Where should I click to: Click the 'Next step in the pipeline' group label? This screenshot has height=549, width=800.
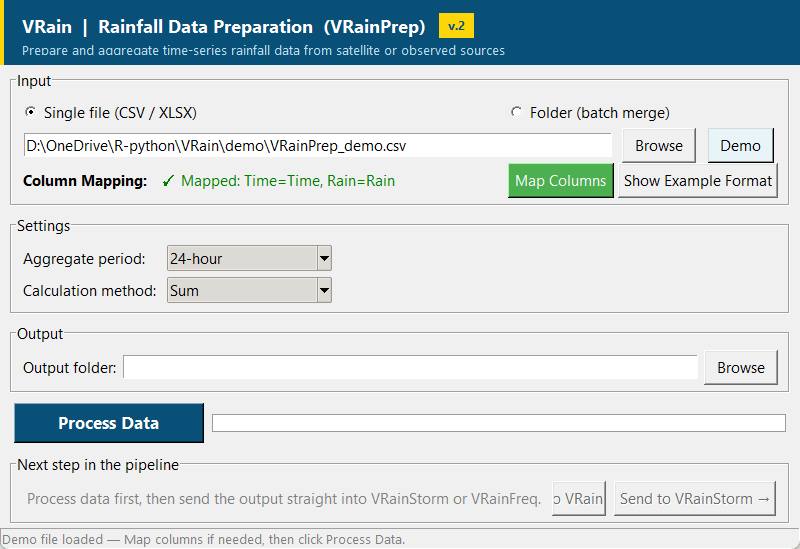(98, 465)
